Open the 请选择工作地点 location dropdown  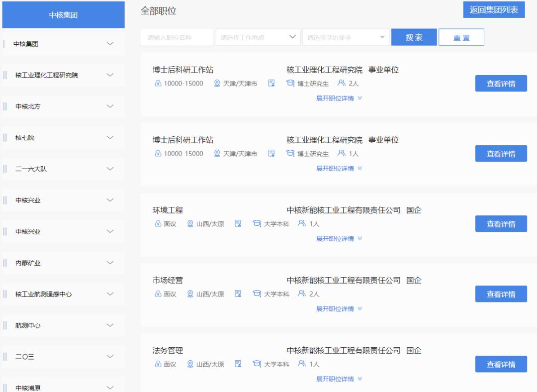(258, 37)
